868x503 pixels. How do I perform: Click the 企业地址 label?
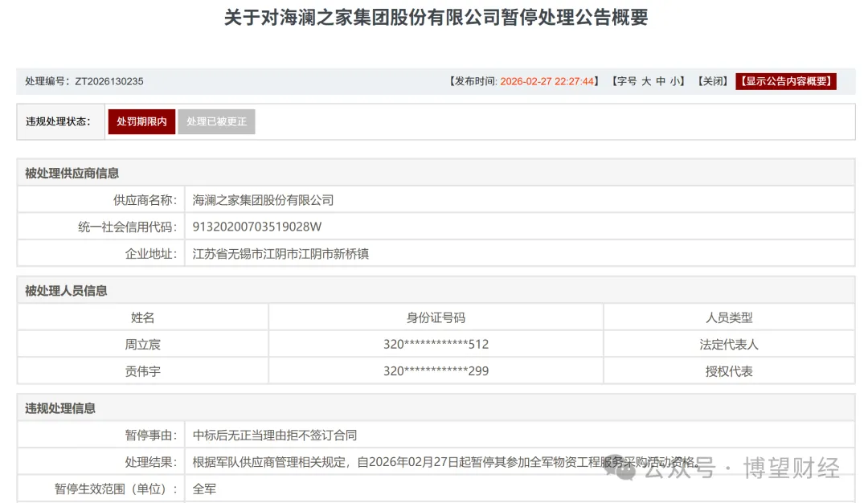click(x=151, y=254)
